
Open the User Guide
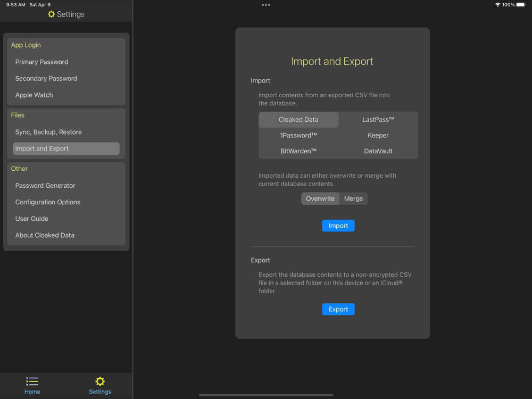[66, 219]
